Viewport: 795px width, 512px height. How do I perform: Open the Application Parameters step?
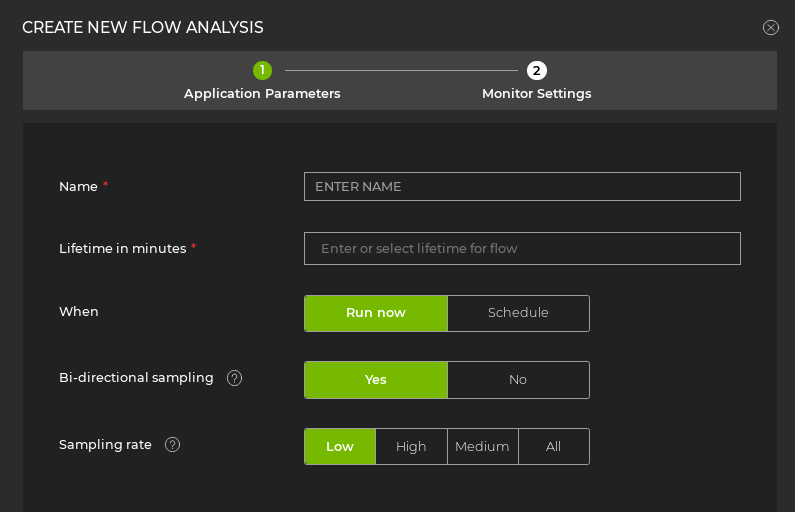(262, 93)
